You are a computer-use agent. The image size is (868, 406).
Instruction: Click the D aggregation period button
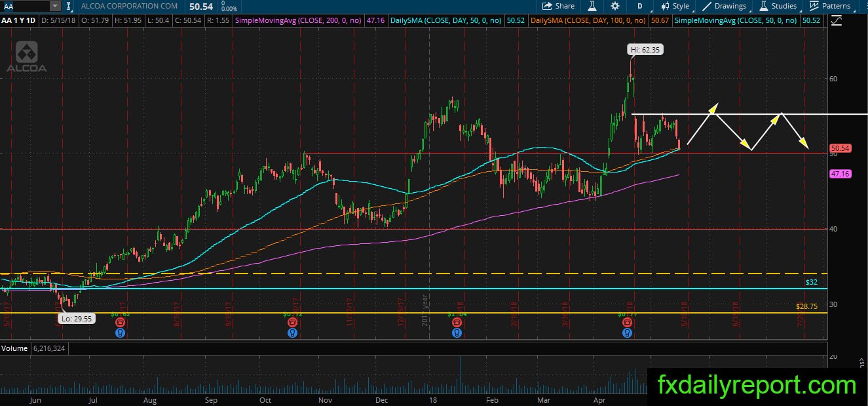639,6
